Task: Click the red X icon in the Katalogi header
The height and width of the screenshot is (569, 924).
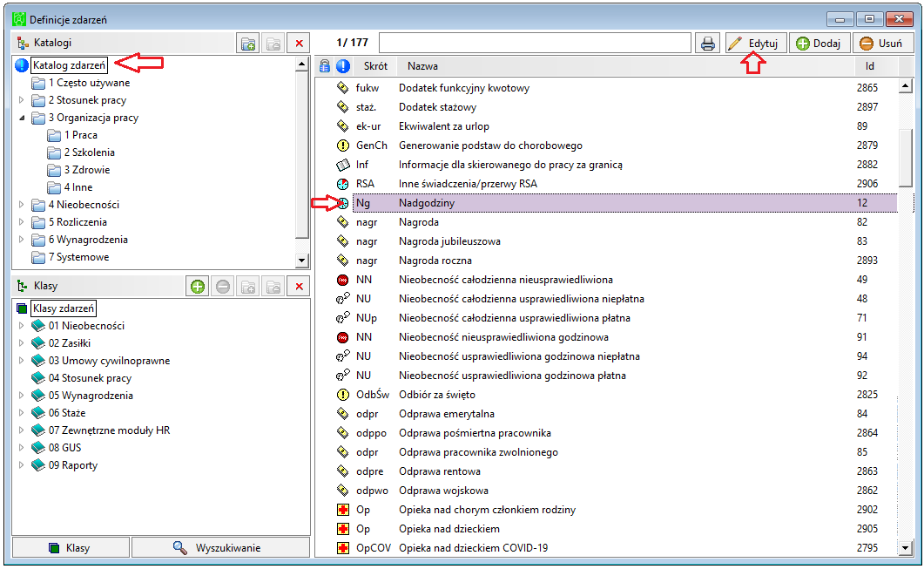Action: pos(300,43)
